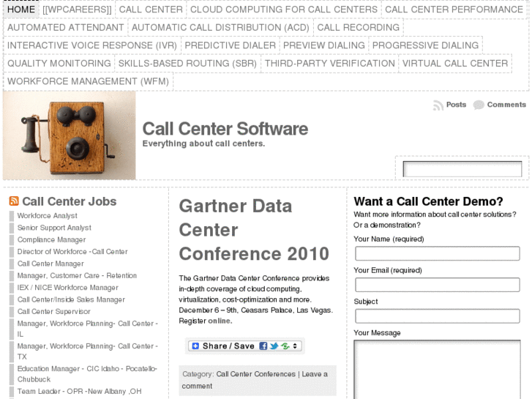Open the Compliance Manager job listing
This screenshot has height=399, width=532.
(51, 239)
